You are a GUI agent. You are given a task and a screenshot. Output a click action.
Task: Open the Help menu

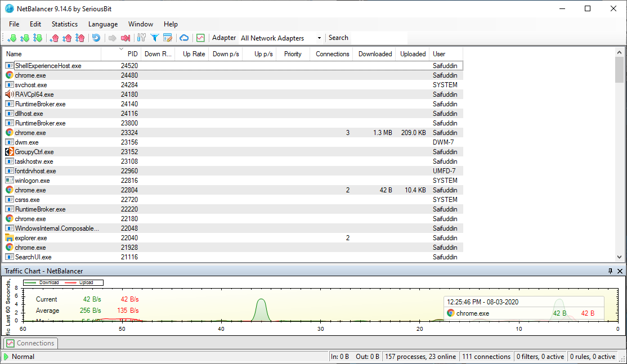(x=171, y=24)
